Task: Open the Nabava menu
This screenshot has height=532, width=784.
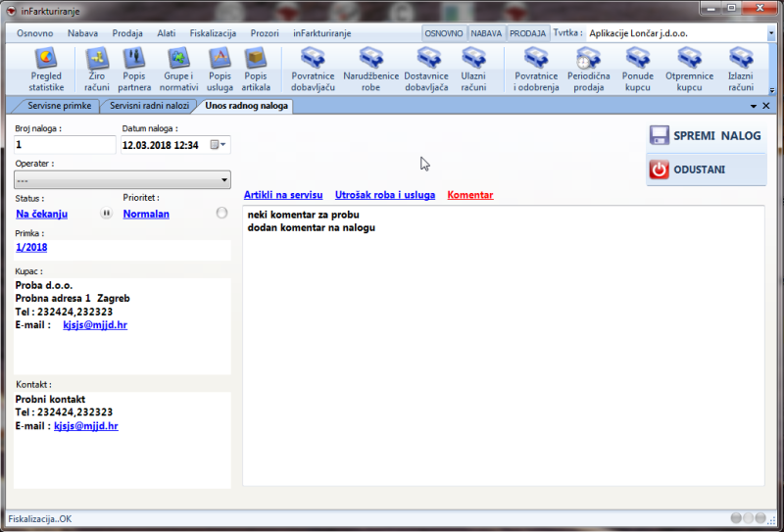Action: pyautogui.click(x=83, y=33)
